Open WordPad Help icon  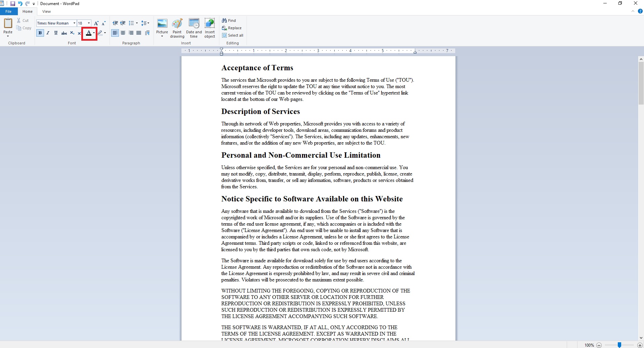click(640, 11)
